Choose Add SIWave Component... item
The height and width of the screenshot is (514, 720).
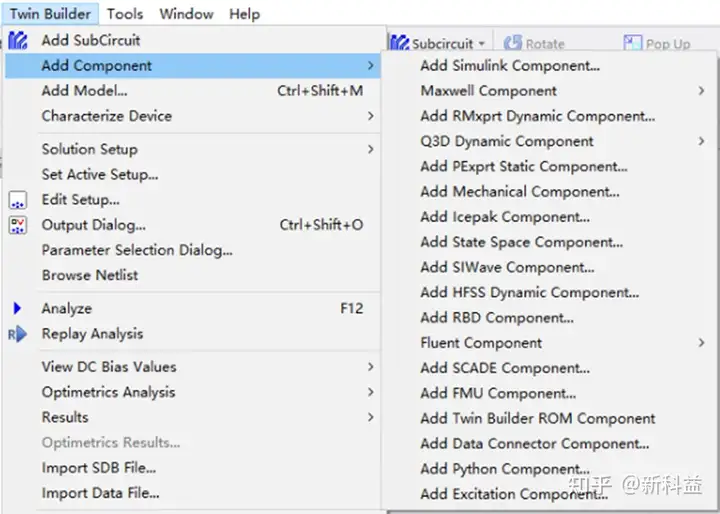[550, 267]
